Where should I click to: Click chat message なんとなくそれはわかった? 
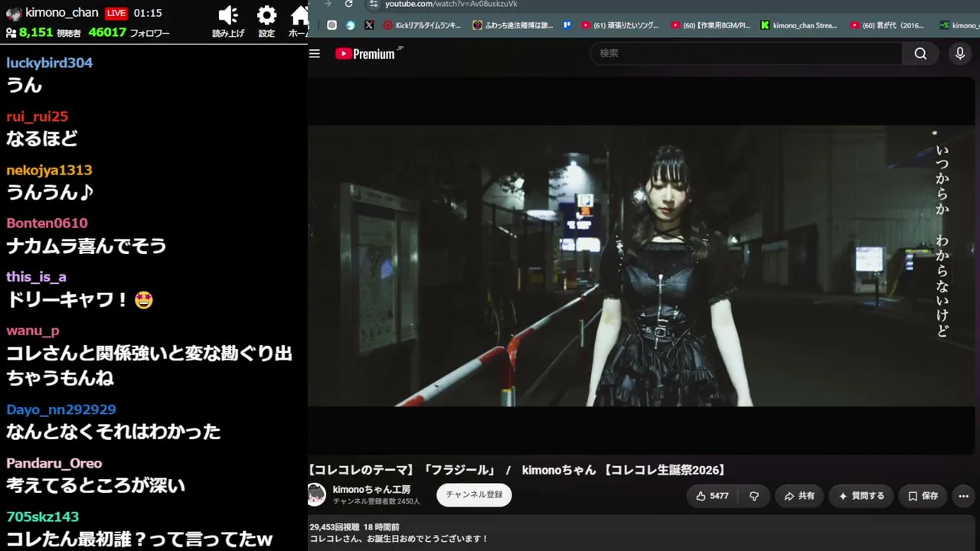[x=113, y=432]
